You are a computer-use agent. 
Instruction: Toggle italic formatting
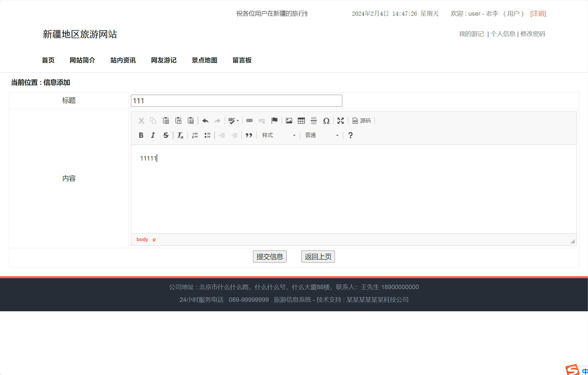153,135
